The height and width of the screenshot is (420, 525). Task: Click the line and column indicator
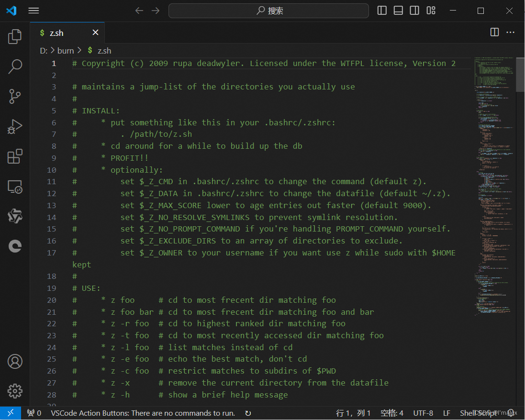pos(353,413)
